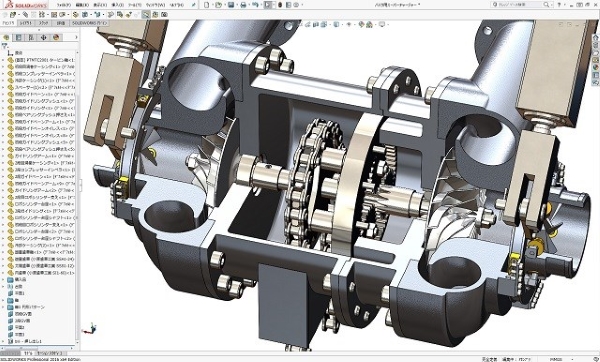Open the ConfigurationManager tab icon

31,37
